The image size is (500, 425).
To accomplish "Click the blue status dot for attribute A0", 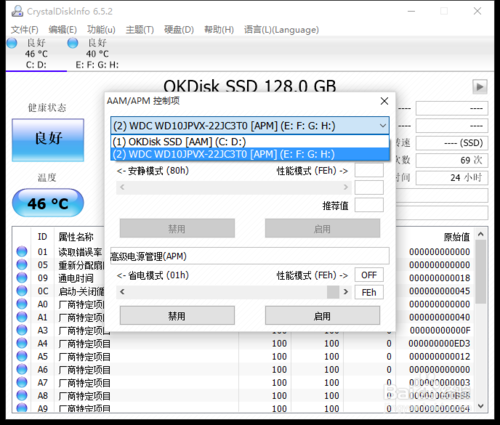I will pyautogui.click(x=22, y=304).
